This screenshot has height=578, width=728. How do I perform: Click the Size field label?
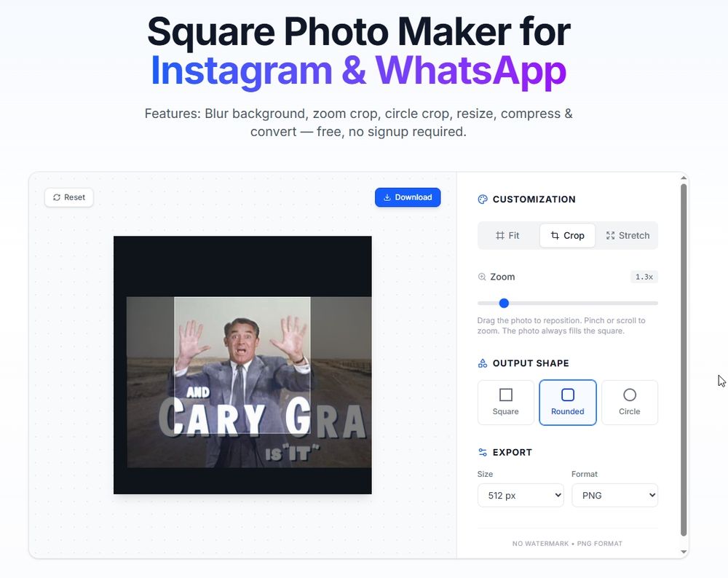point(485,474)
